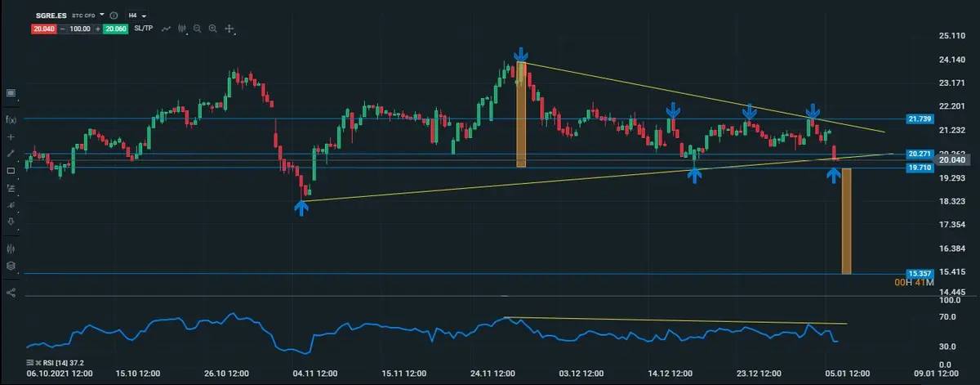Toggle the line chart view icon

tap(166, 28)
